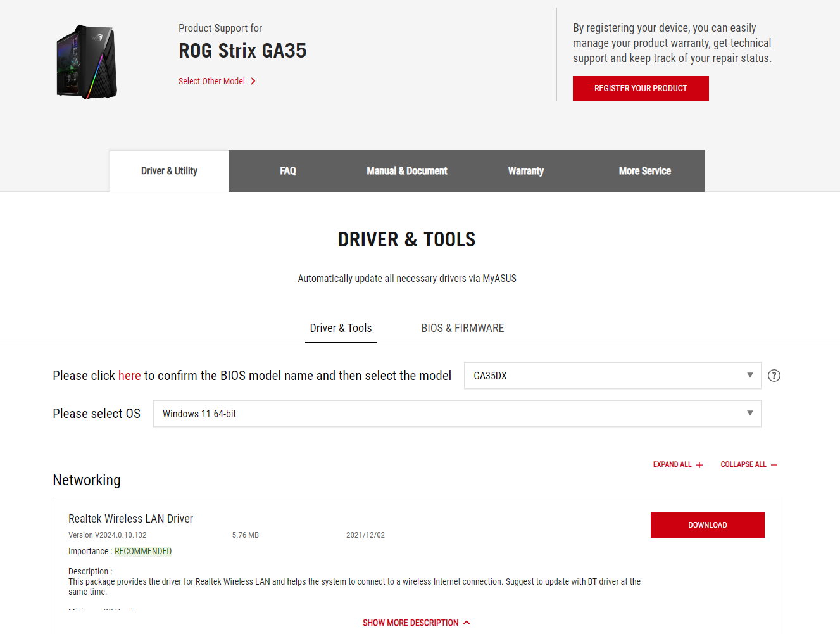Download the Realtek Wireless LAN Driver
Viewport: 840px width, 634px height.
(x=708, y=525)
